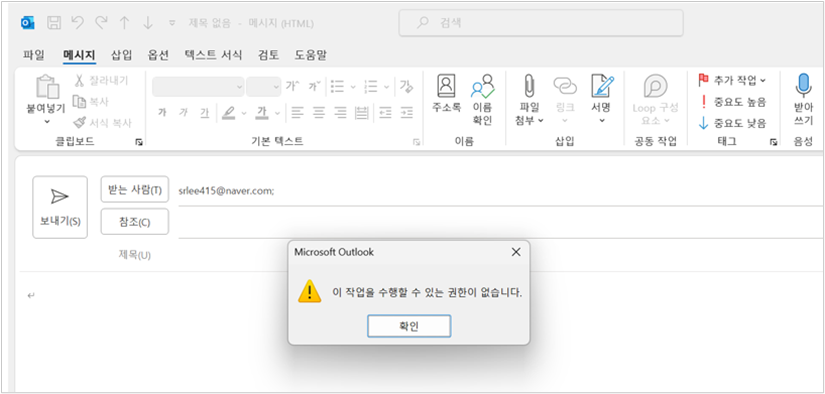
Task: Open the quick access toolbar customize arrow
Action: 172,23
